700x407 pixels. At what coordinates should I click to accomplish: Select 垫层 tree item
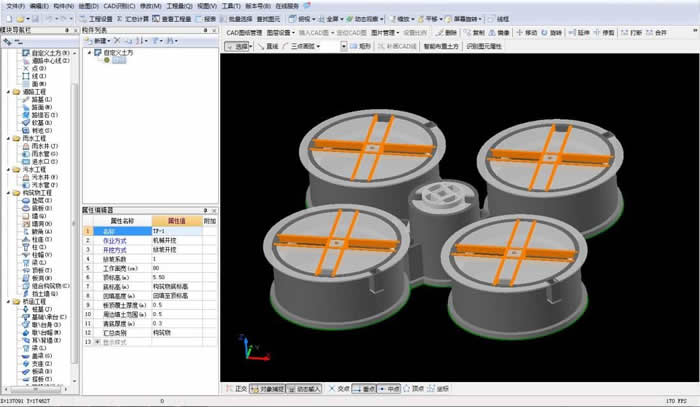(x=42, y=201)
